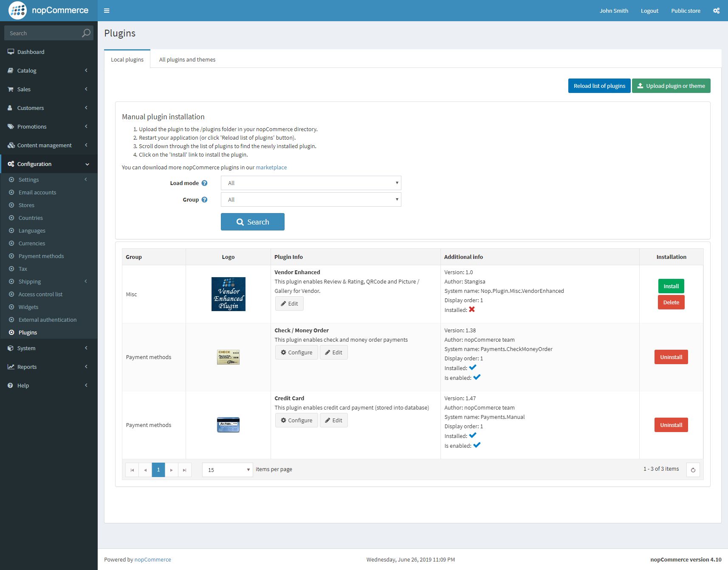Go to last page of grid
This screenshot has height=570, width=728.
pyautogui.click(x=184, y=470)
